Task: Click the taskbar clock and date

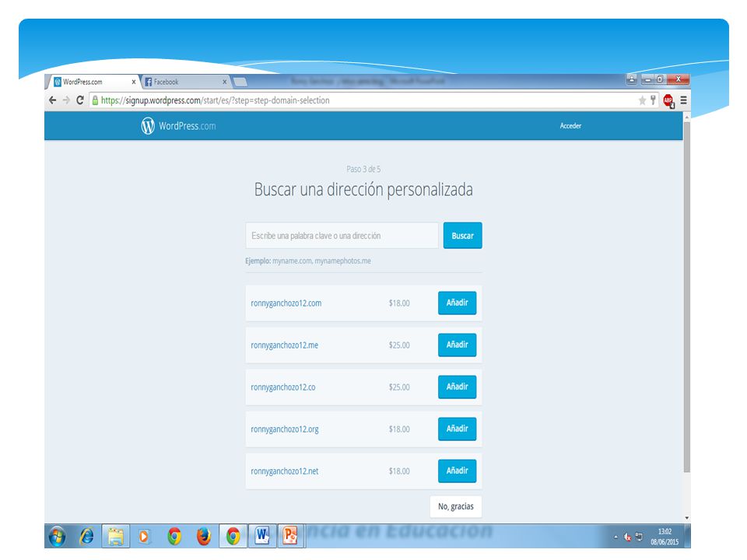Action: 665,537
